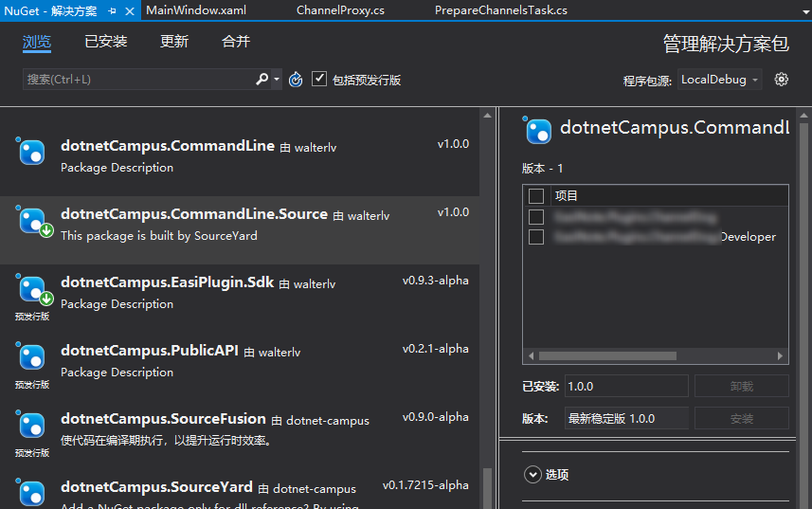Click the 卸载 button
Screen dimensions: 812x509
pyautogui.click(x=742, y=387)
